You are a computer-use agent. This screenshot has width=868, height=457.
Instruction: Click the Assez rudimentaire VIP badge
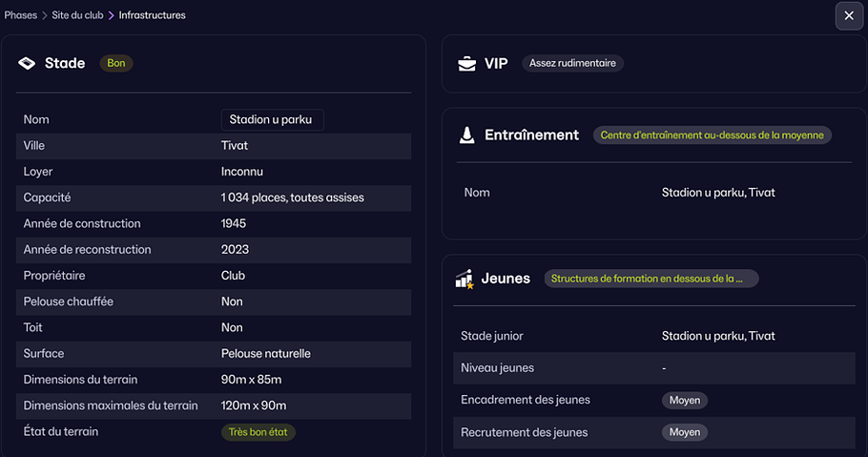pyautogui.click(x=572, y=63)
